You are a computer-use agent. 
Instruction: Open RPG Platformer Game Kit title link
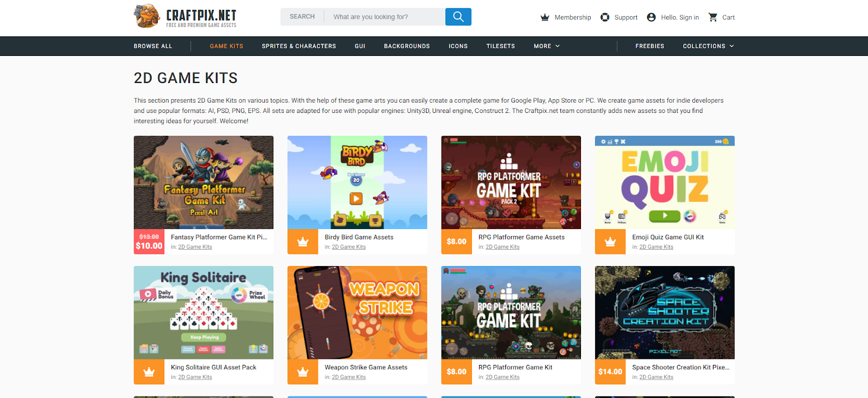click(515, 368)
